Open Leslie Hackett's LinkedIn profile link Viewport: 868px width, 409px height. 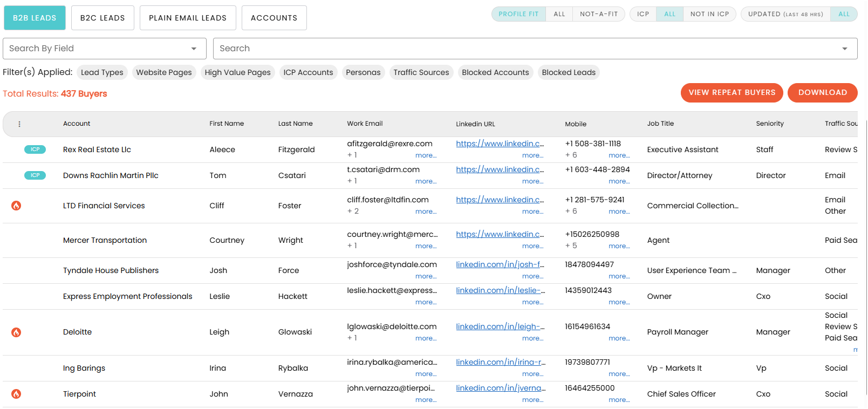500,290
